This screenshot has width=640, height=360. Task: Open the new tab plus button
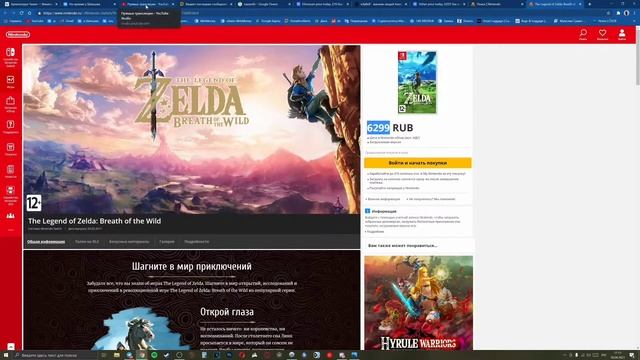pyautogui.click(x=589, y=4)
